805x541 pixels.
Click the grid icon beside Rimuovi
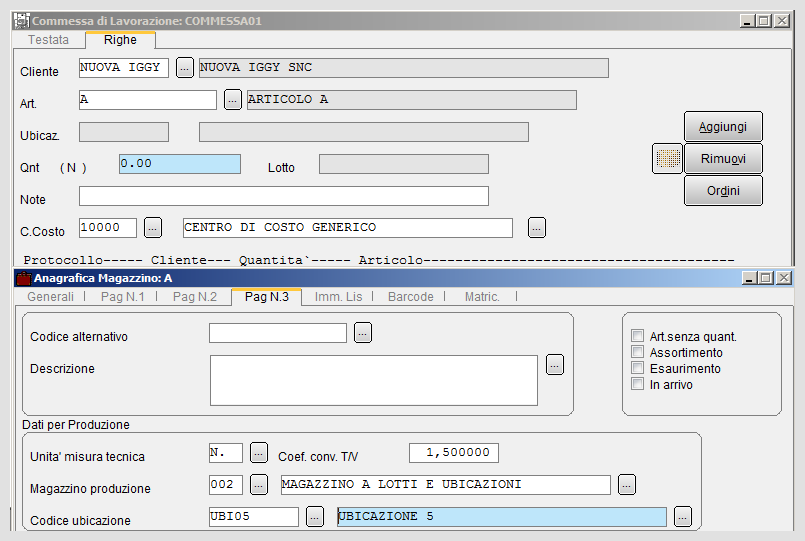tap(667, 159)
